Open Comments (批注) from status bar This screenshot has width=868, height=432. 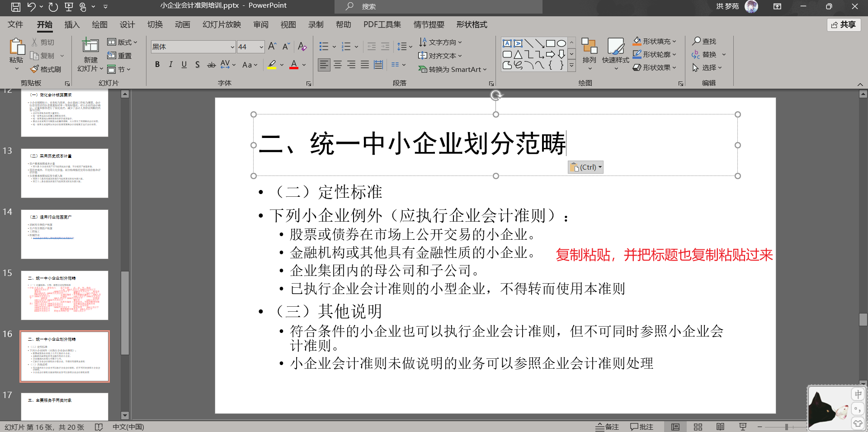pyautogui.click(x=642, y=427)
